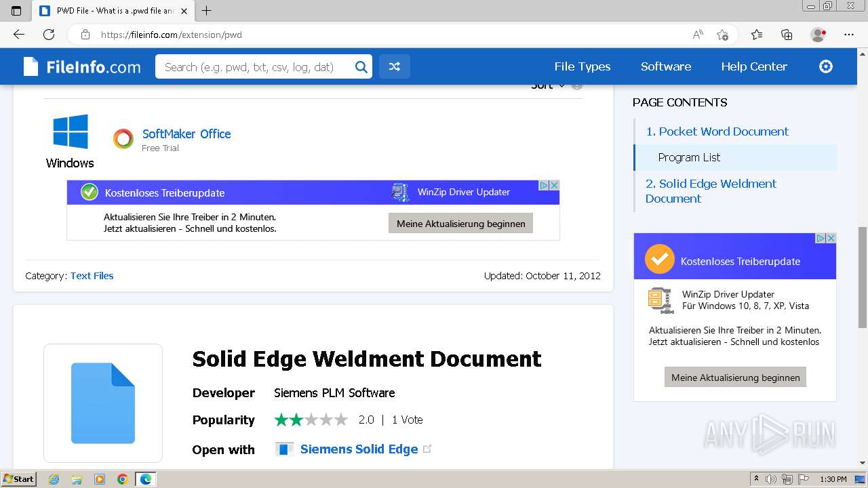
Task: Open the Software menu
Action: [x=666, y=66]
